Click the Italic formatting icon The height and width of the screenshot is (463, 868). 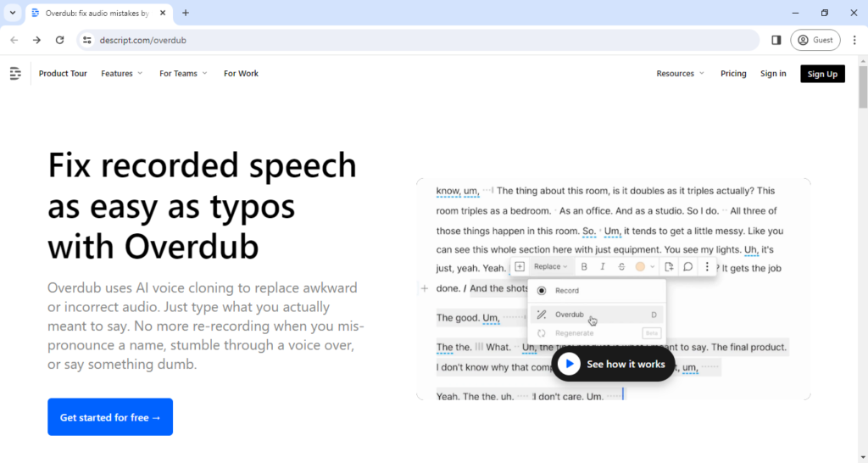(603, 267)
